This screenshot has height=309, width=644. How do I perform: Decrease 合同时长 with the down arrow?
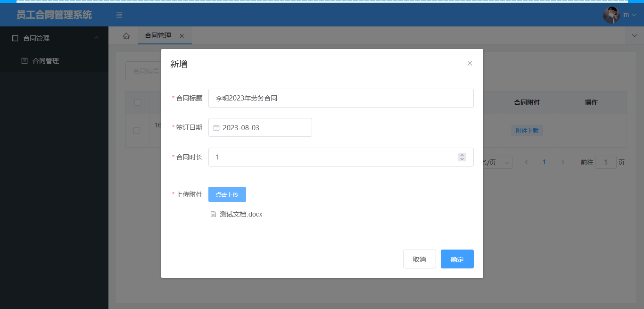pyautogui.click(x=462, y=159)
